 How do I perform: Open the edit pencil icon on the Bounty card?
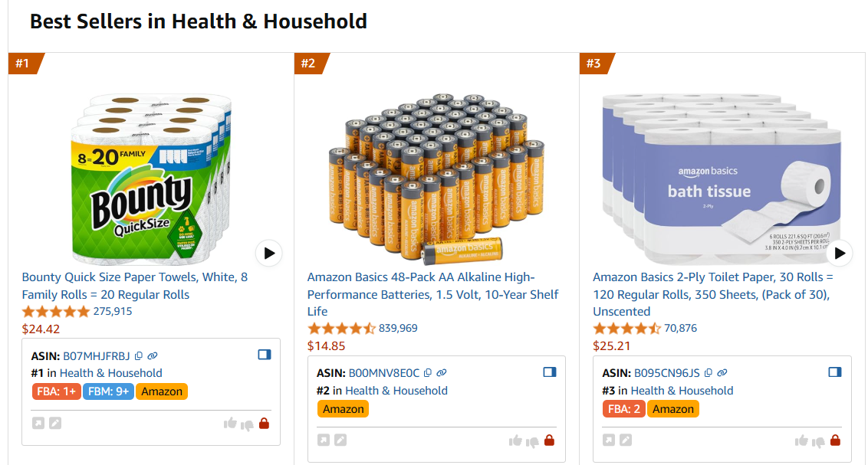point(54,423)
